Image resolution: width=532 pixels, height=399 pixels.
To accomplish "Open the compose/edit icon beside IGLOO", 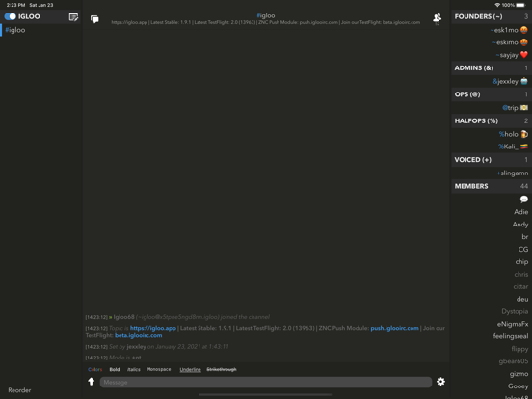I will click(x=73, y=16).
